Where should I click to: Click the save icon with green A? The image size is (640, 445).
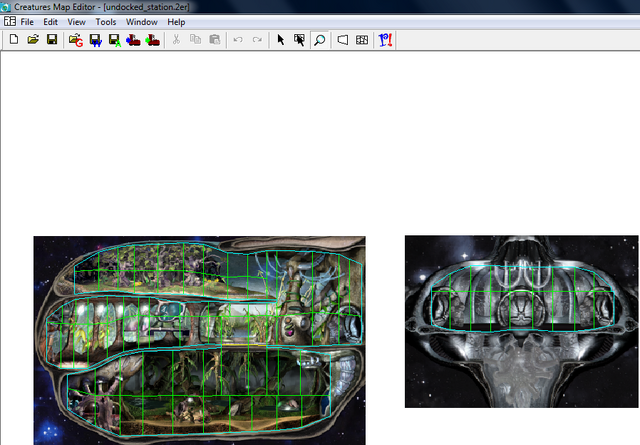(115, 40)
